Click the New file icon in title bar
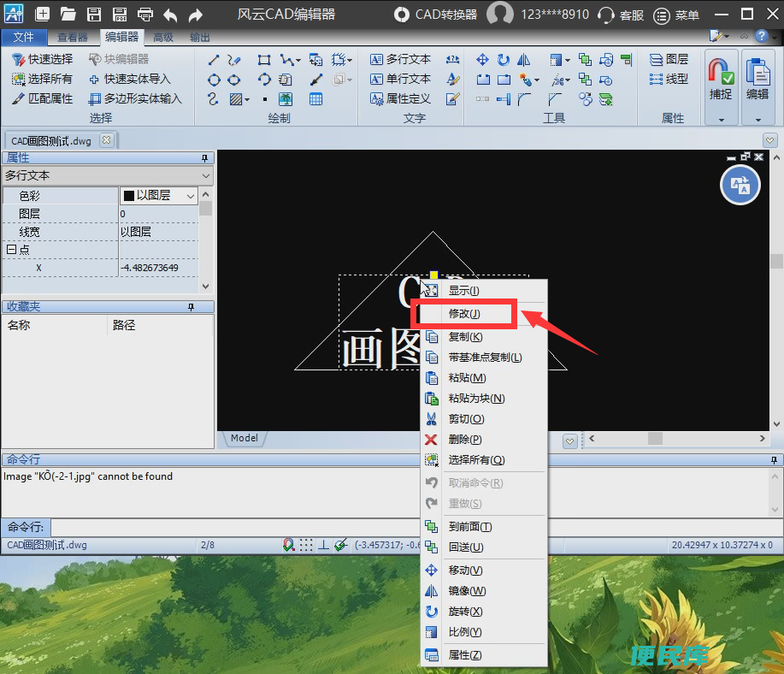This screenshot has width=784, height=674. (42, 14)
